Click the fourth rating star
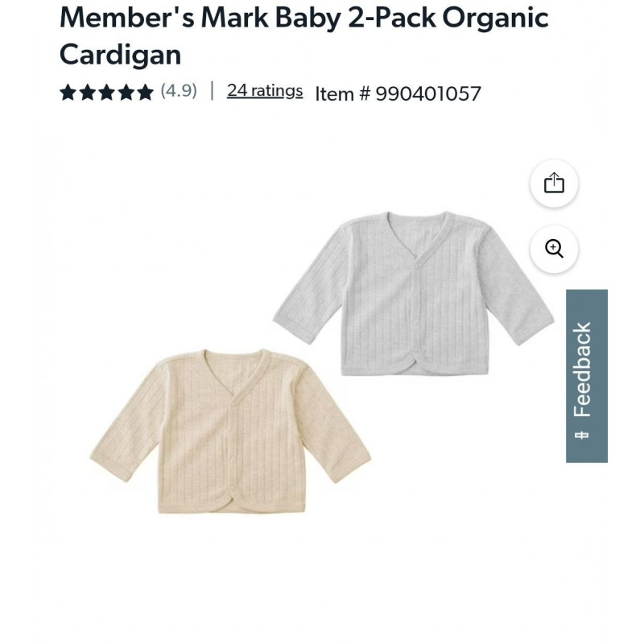Image resolution: width=644 pixels, height=644 pixels. click(x=126, y=93)
